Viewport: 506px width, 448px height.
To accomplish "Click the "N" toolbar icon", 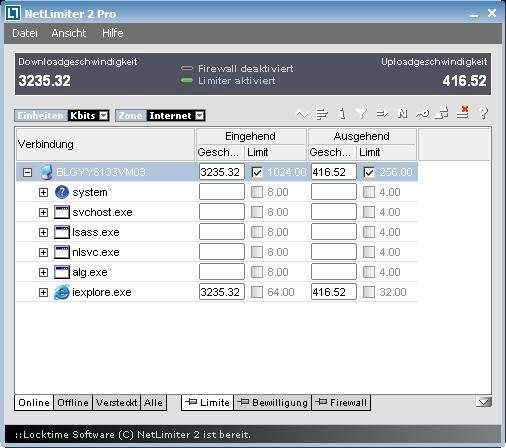I will click(402, 114).
